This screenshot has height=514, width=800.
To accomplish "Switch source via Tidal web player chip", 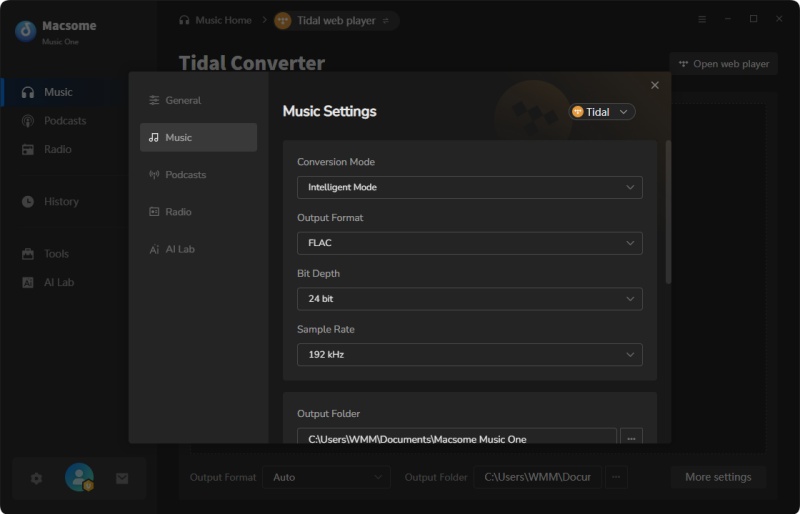I will point(336,20).
